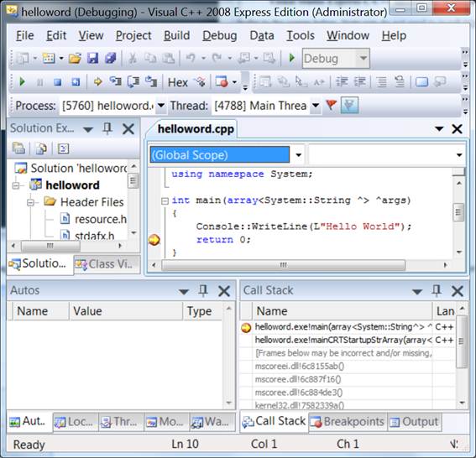476x458 pixels.
Task: Click the Undo arrow icon
Action: 191,57
